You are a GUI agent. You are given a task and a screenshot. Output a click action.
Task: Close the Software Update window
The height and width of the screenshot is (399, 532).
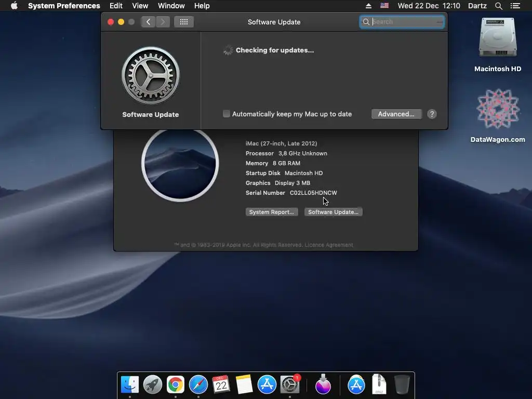pos(111,22)
